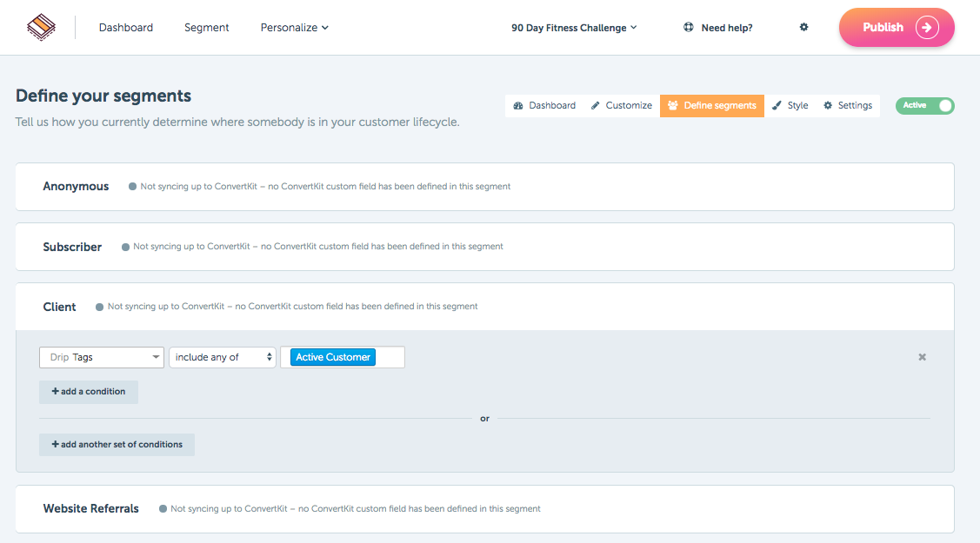
Task: Click the Client 'Not syncing up to ConvertKit' message
Action: coord(292,307)
